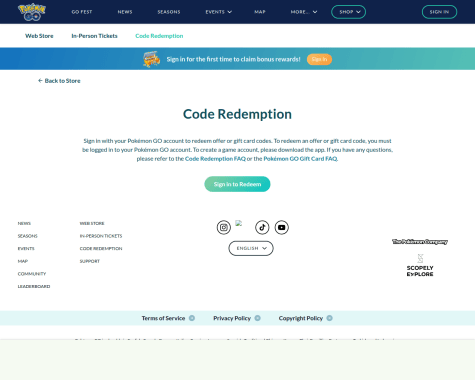Image resolution: width=475 pixels, height=380 pixels.
Task: Click the external link icon beside Privacy Policy
Action: pyautogui.click(x=258, y=318)
